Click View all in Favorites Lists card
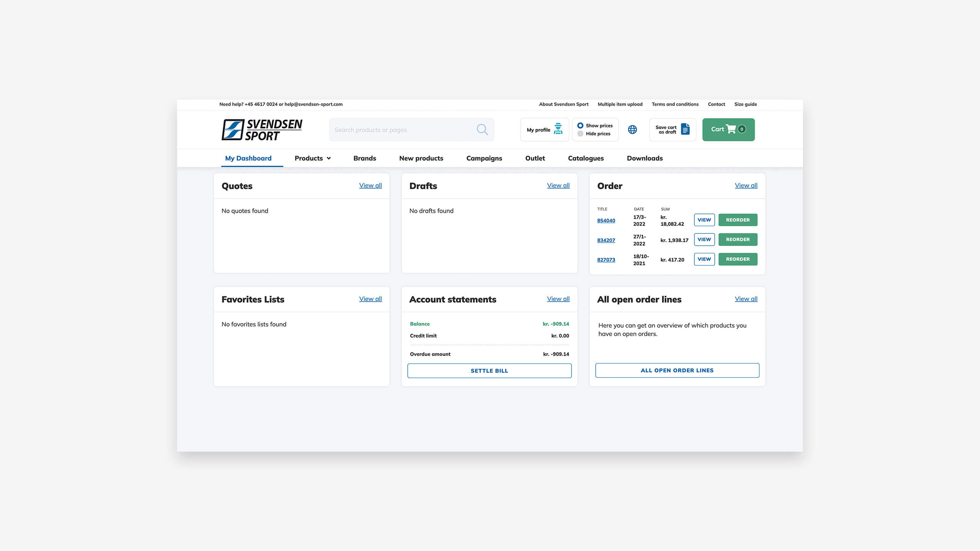 pyautogui.click(x=371, y=299)
